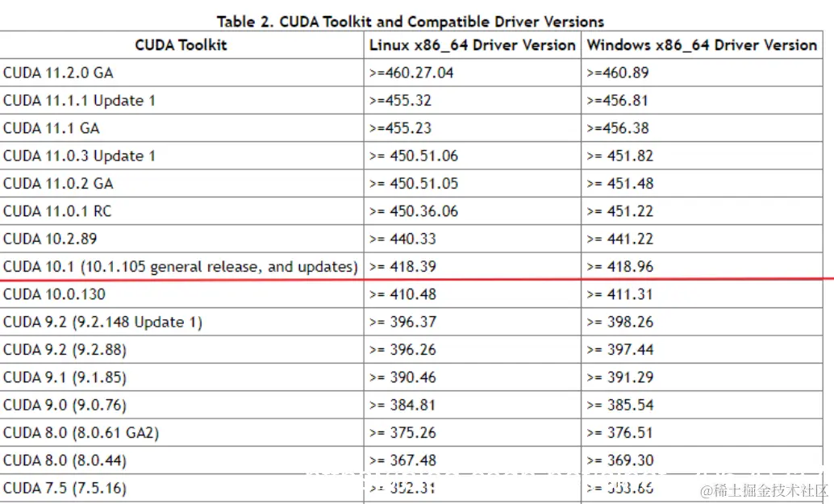Select the '>= 384.81' value

[x=402, y=405]
